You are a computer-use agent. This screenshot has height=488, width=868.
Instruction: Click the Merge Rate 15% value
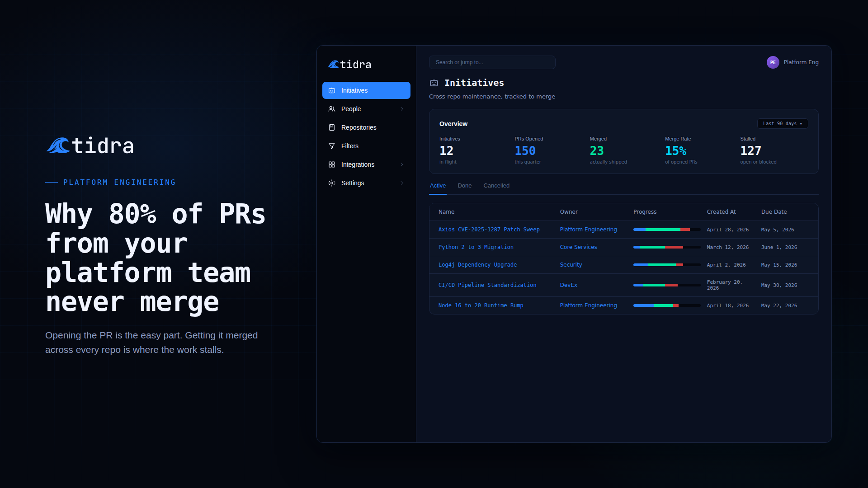click(x=675, y=150)
